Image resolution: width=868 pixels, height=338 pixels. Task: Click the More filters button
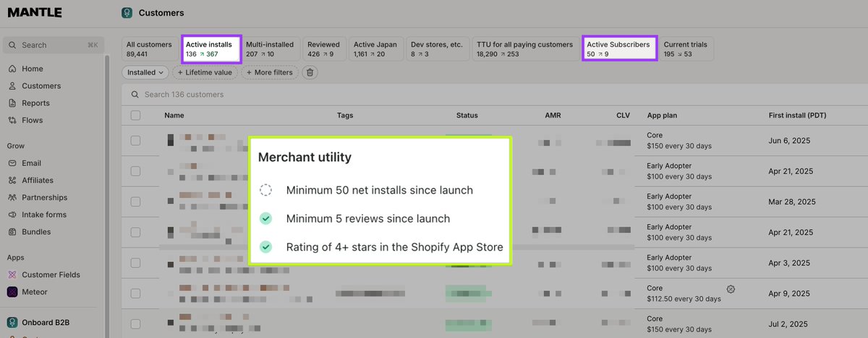[270, 72]
